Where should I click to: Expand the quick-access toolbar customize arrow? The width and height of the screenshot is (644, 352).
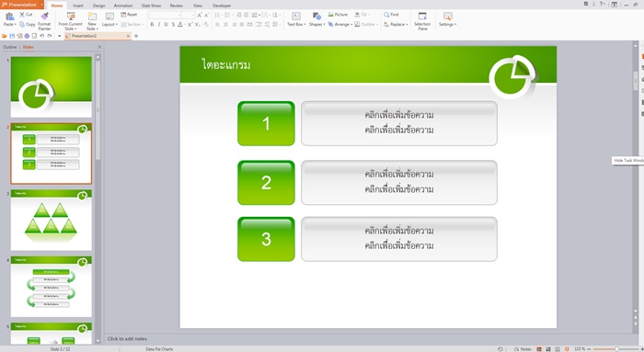point(59,36)
